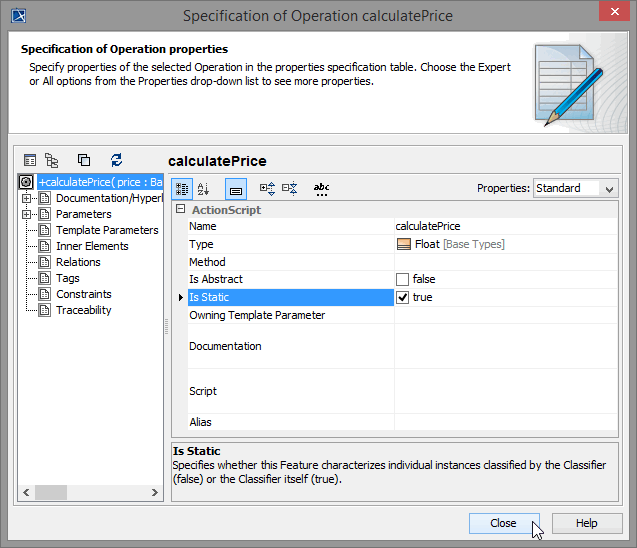This screenshot has width=637, height=548.
Task: Toggle the show description area icon
Action: point(235,188)
